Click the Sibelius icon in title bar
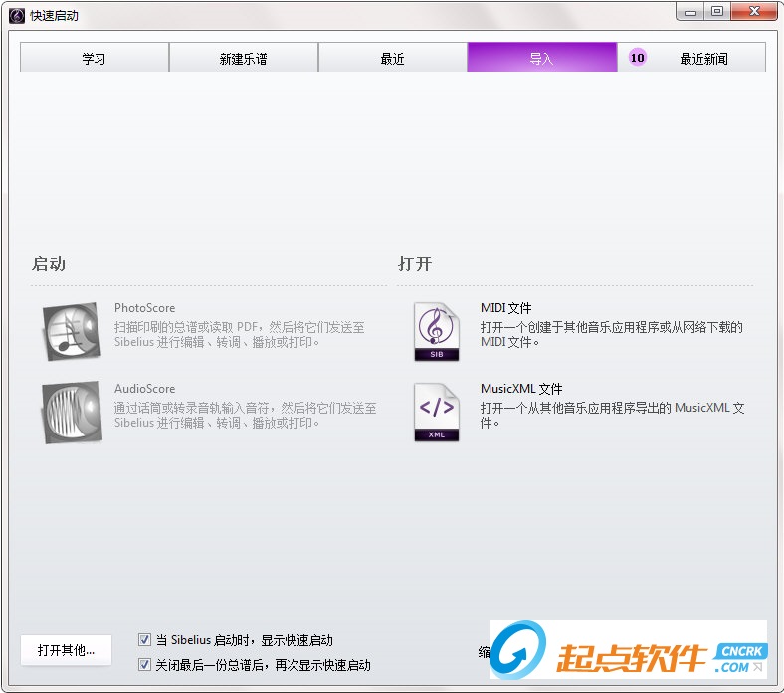 pyautogui.click(x=17, y=16)
